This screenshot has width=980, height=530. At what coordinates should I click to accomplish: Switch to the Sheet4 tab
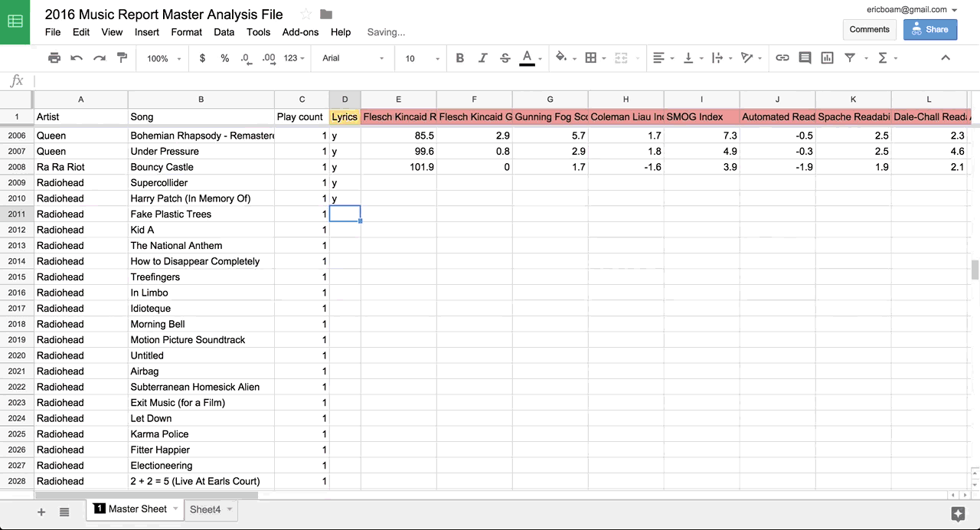[x=205, y=509]
